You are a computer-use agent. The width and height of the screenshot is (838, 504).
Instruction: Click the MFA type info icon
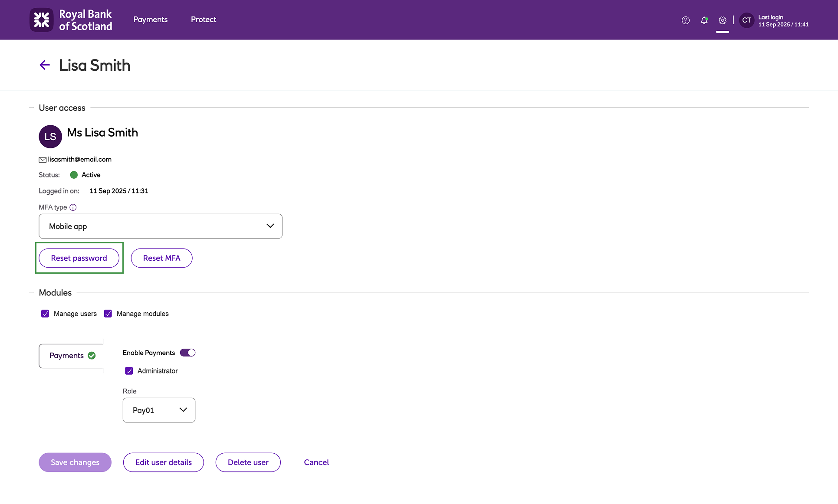73,207
